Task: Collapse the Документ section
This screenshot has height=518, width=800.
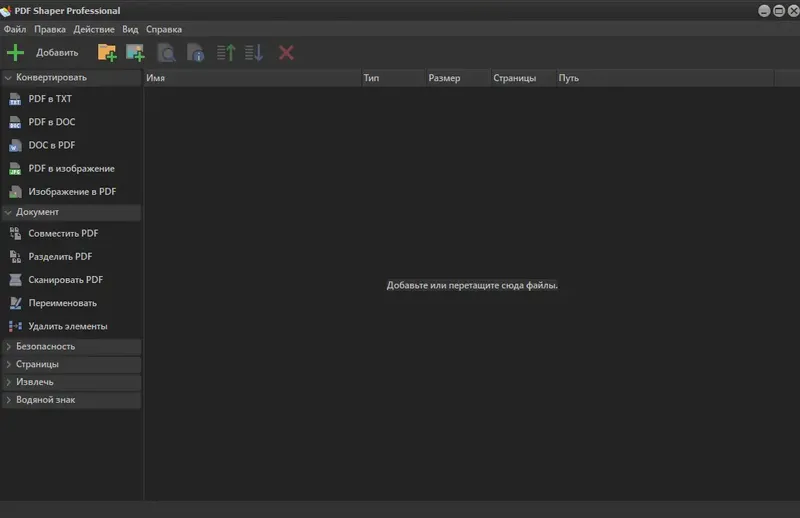Action: [71, 212]
